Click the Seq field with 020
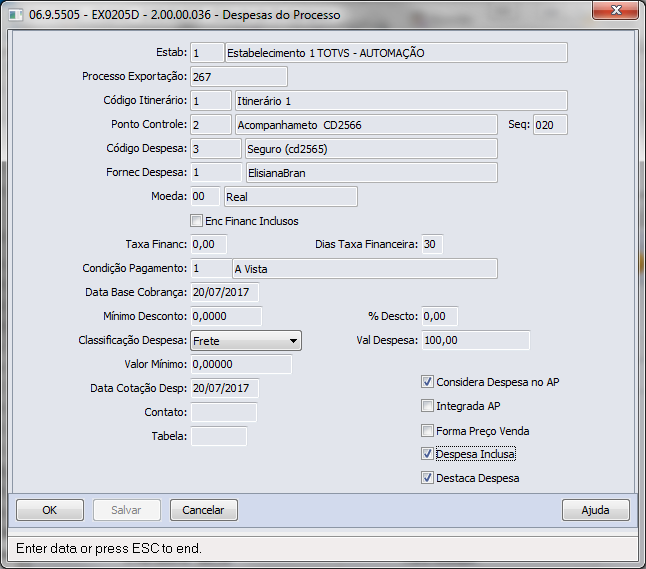This screenshot has width=646, height=569. pyautogui.click(x=550, y=124)
